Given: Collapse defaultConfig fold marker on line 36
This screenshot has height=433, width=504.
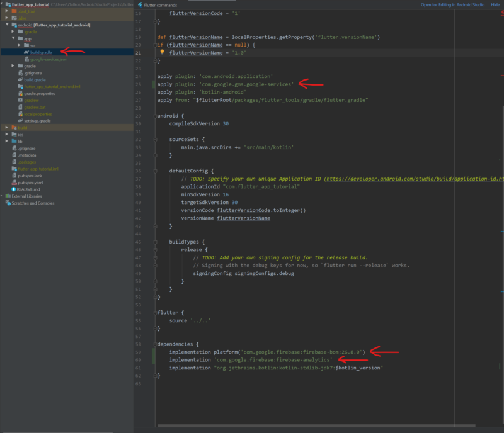Looking at the screenshot, I should pyautogui.click(x=155, y=171).
